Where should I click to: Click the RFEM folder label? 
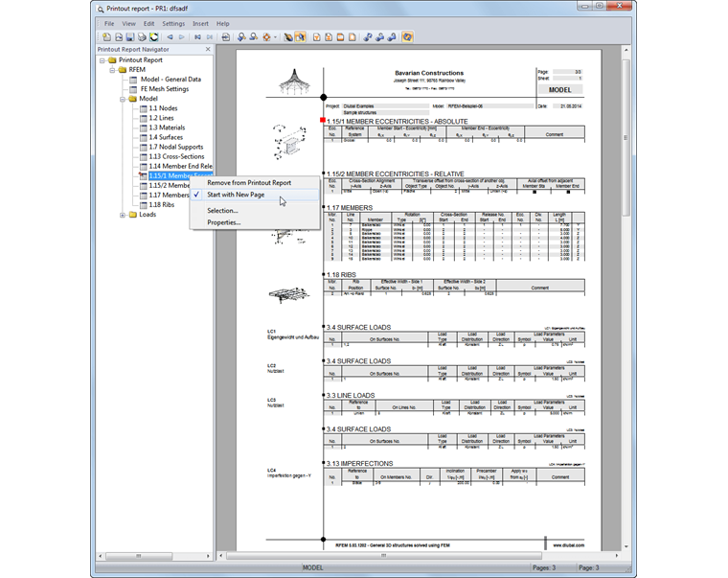(x=137, y=70)
